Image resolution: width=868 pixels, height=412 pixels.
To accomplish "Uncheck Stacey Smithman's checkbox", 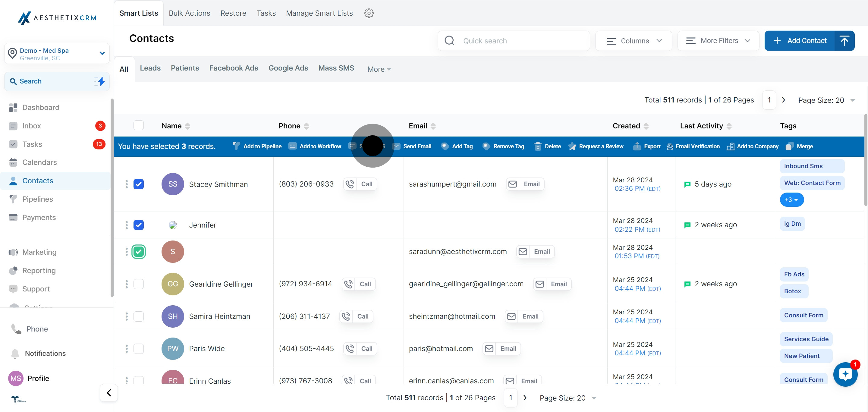I will (139, 184).
